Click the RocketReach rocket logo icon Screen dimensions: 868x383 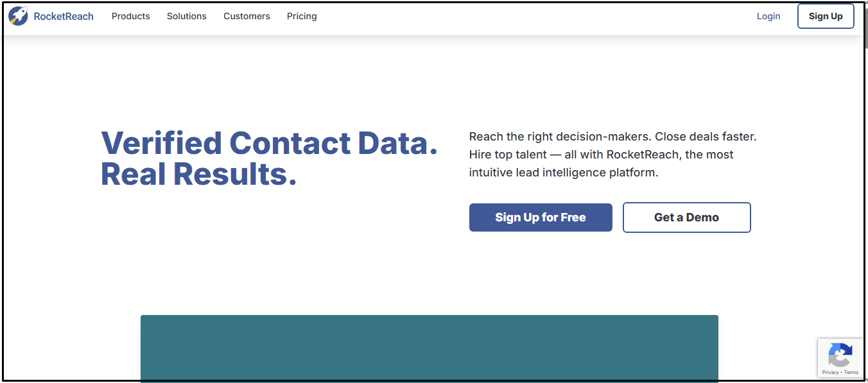pyautogui.click(x=19, y=16)
